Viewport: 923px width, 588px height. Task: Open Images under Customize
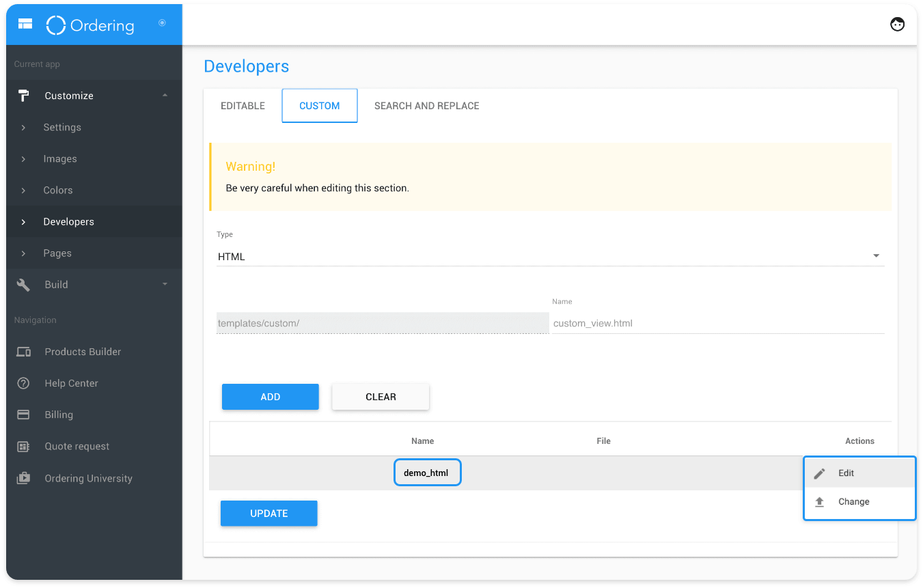click(60, 158)
